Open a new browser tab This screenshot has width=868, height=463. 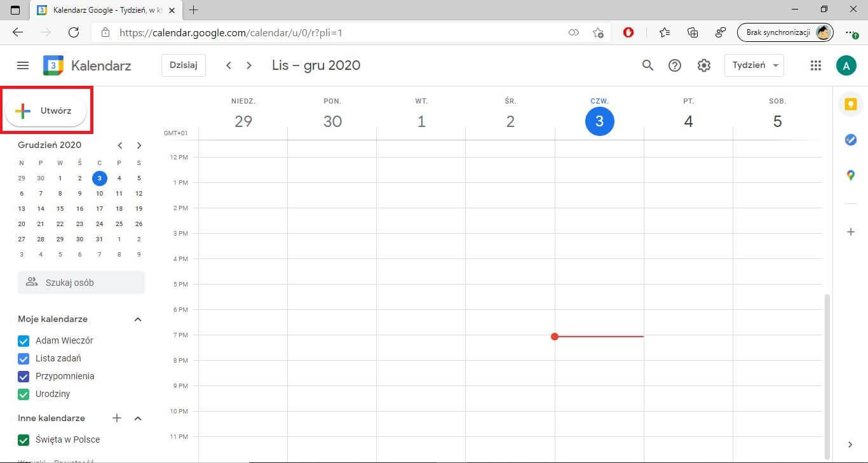(194, 10)
